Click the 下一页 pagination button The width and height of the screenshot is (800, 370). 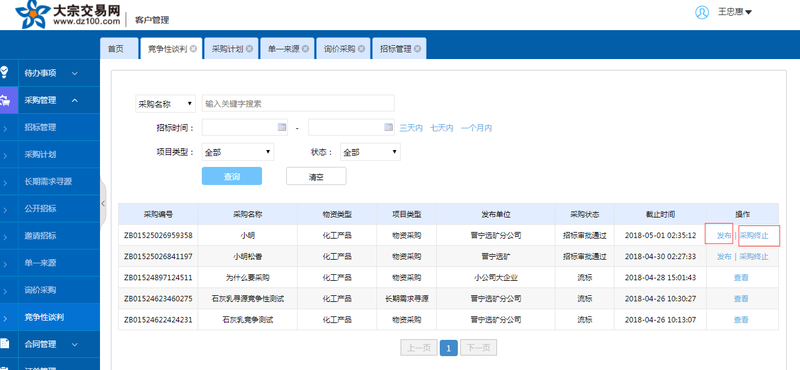pyautogui.click(x=478, y=348)
